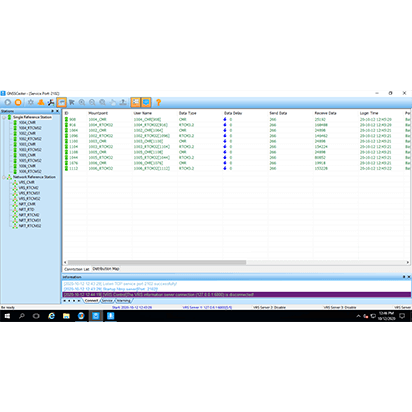Viewport: 412px width, 412px height.
Task: Open settings via the gear toolbar icon
Action: [31, 102]
